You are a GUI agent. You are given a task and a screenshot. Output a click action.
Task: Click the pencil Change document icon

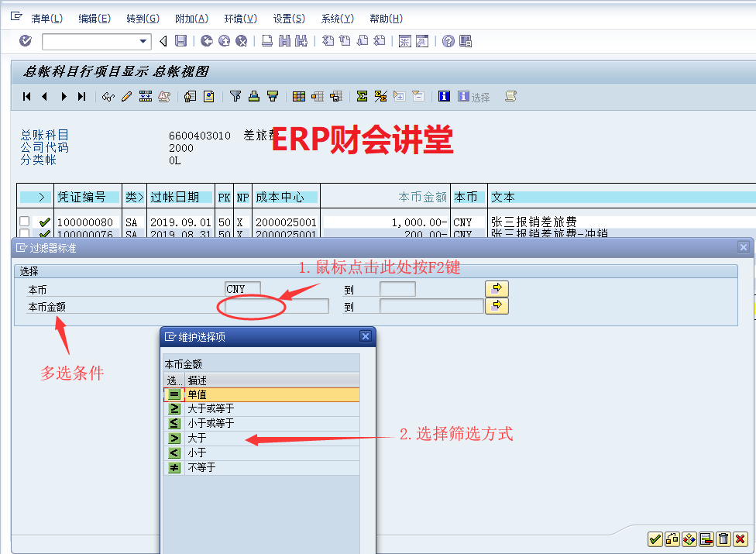coord(127,96)
